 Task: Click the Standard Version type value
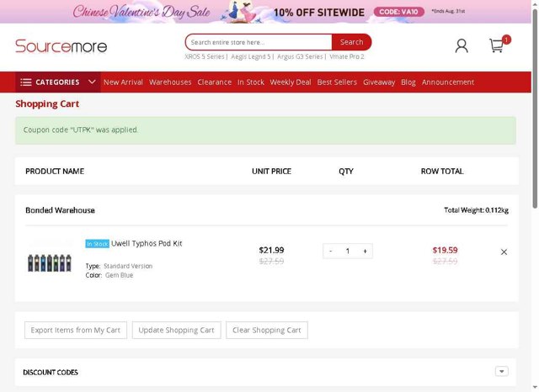[x=128, y=266]
